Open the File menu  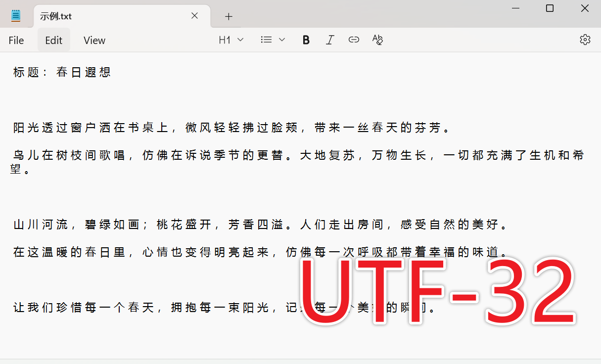click(16, 40)
